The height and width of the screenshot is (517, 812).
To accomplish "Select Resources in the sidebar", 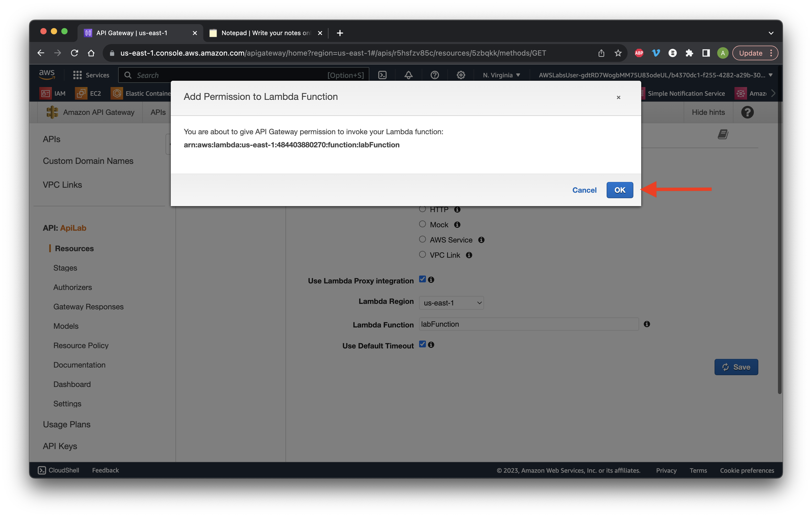I will [x=74, y=248].
